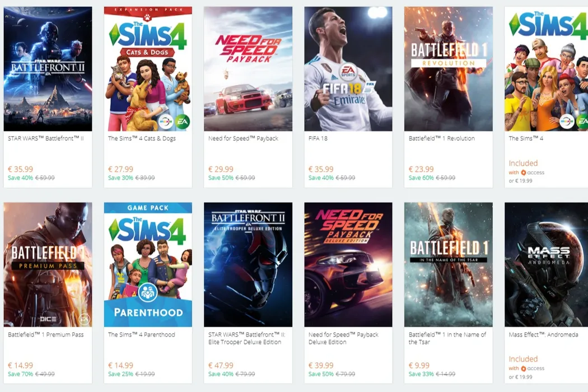Click Battlefield 1 In the Name of the Tsar cover

point(449,265)
